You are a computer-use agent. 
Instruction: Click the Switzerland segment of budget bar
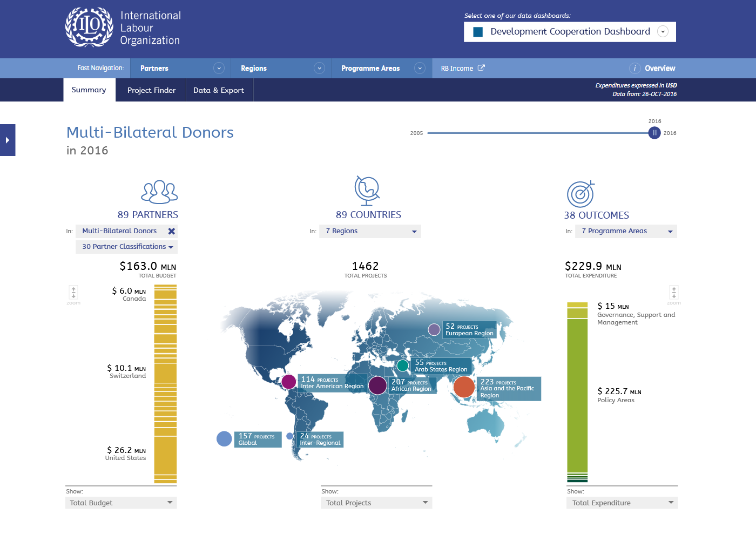pos(165,373)
